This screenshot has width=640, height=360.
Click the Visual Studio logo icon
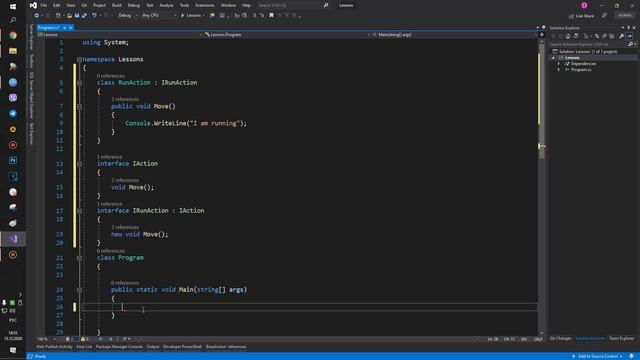(x=33, y=5)
